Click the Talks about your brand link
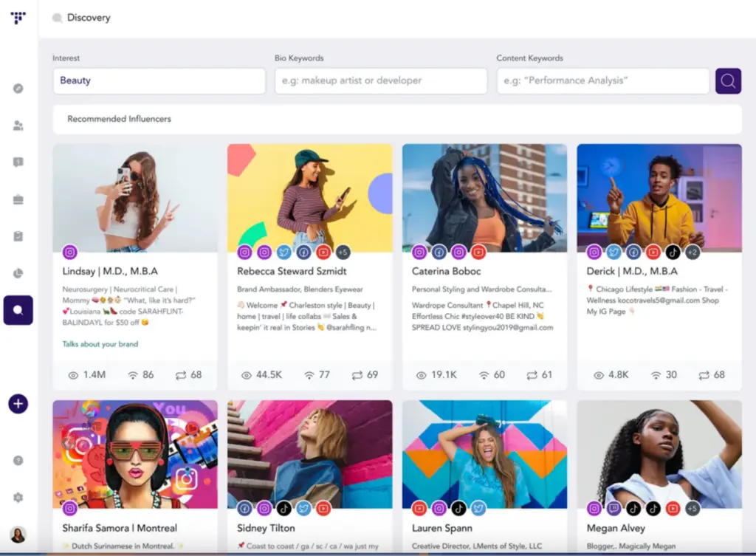This screenshot has height=556, width=756. click(100, 344)
